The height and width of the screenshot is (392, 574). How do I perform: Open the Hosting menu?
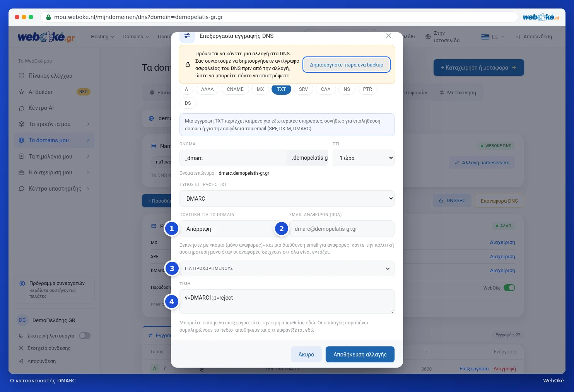click(x=102, y=37)
